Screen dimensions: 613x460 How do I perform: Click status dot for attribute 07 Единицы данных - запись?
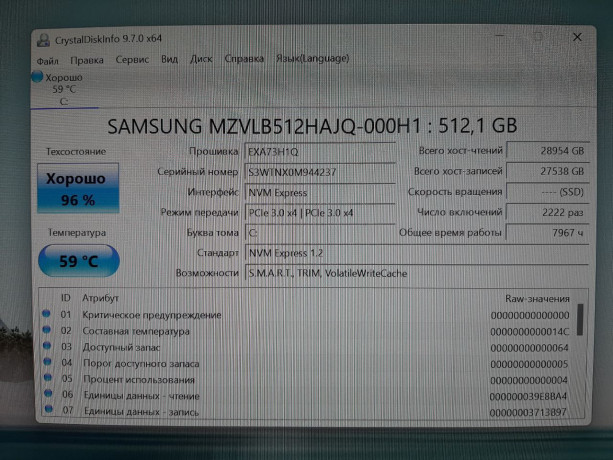[x=48, y=409]
